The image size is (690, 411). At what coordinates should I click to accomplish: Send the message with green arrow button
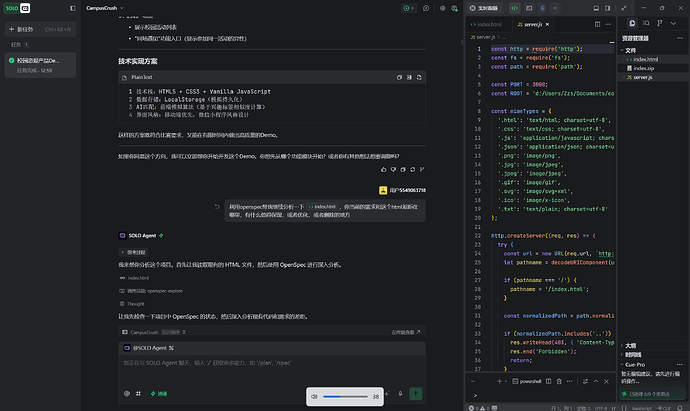(x=415, y=393)
